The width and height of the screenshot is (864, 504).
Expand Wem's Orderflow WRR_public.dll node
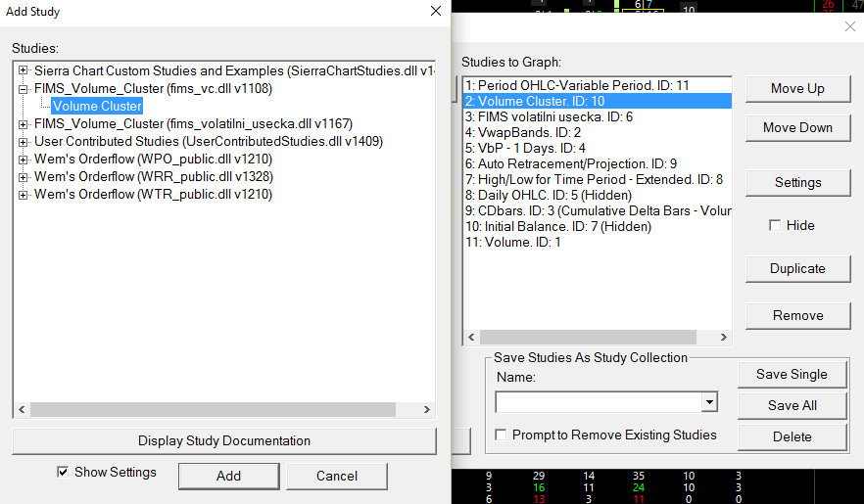click(x=23, y=176)
